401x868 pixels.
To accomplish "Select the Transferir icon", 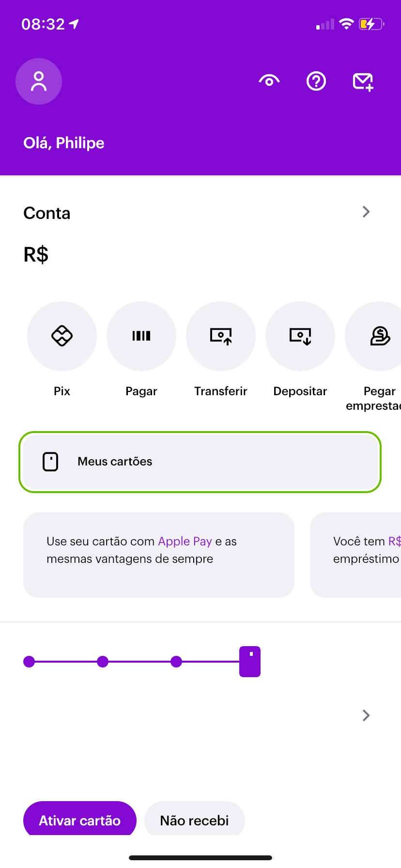I will coord(221,336).
